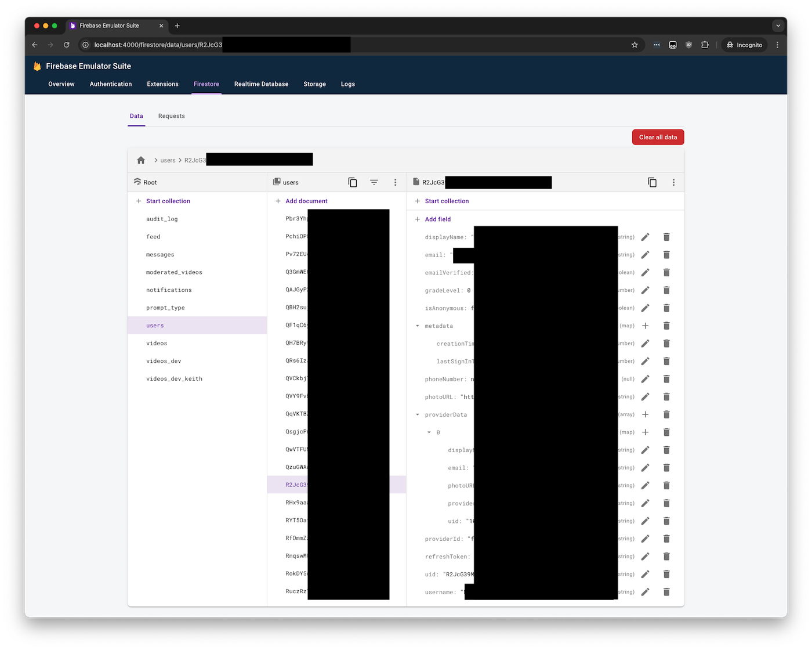Edit the phoneNumber field

(646, 379)
